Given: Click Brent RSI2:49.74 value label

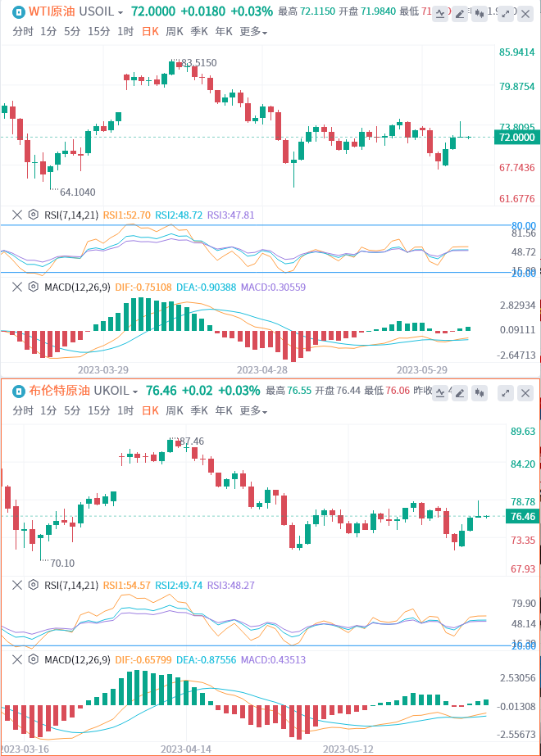Looking at the screenshot, I should click(179, 586).
